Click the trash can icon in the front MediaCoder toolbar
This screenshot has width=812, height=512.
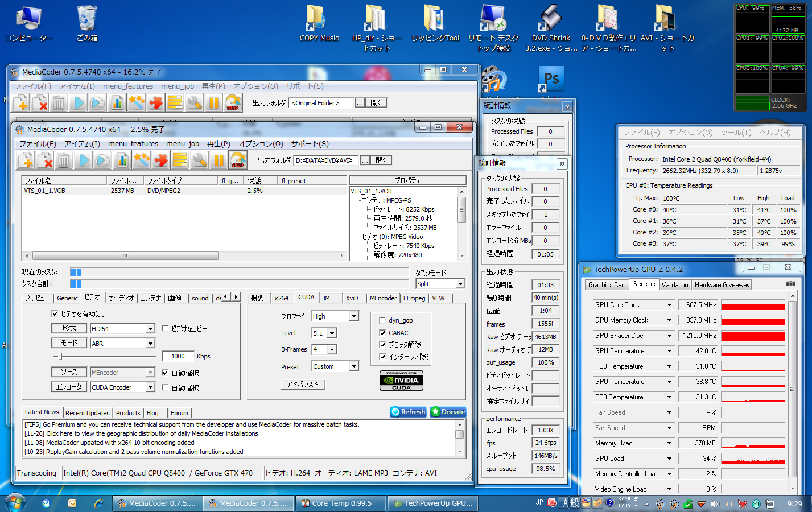64,160
